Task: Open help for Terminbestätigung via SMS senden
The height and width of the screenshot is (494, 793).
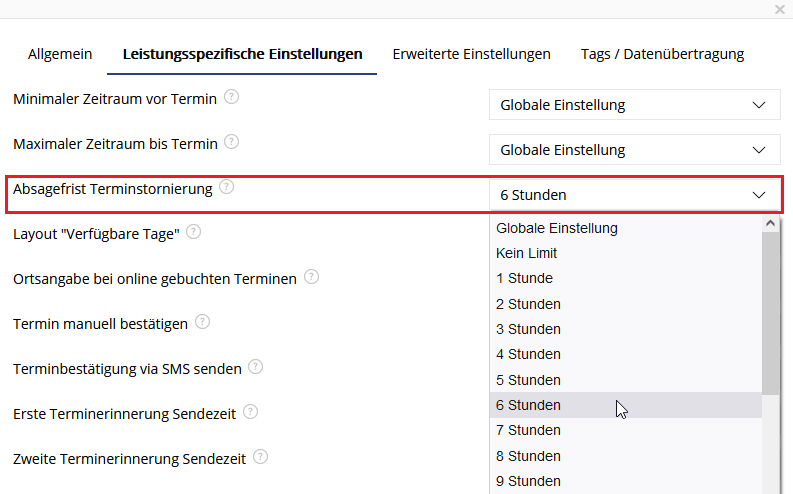Action: point(256,367)
